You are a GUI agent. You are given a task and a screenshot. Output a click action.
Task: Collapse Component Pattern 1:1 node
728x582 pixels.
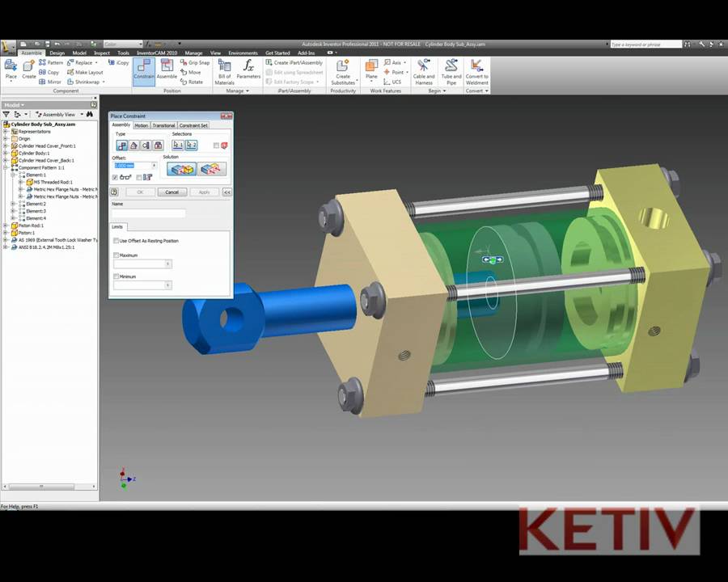(6, 167)
